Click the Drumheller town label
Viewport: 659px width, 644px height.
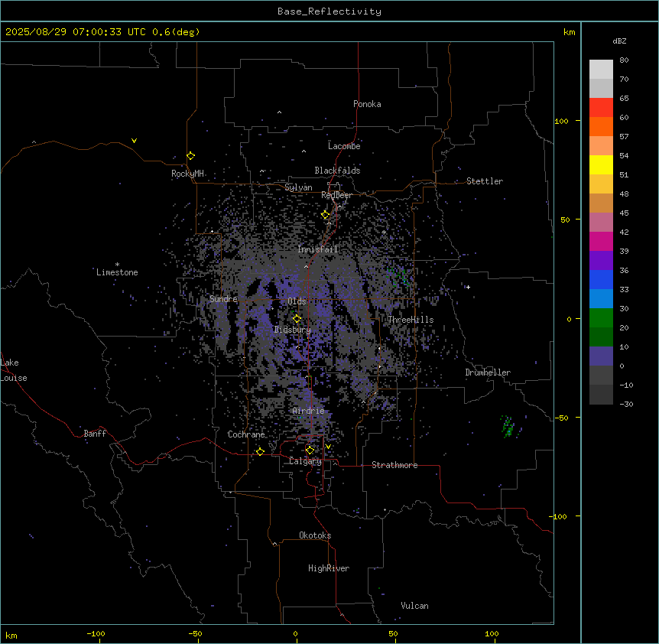(x=488, y=372)
